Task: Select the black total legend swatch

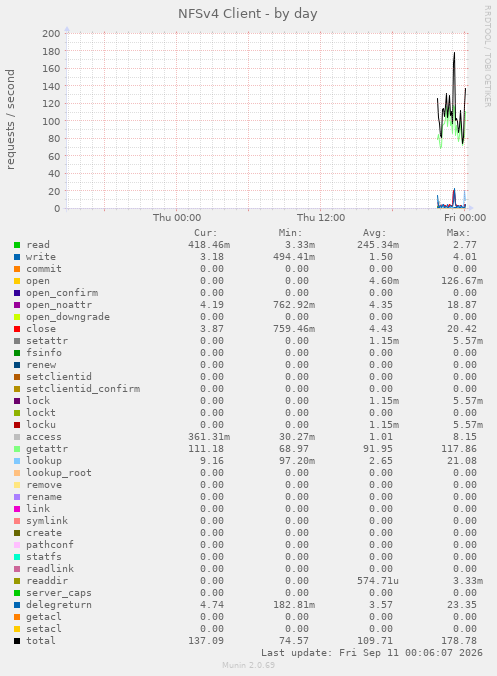Action: click(17, 641)
